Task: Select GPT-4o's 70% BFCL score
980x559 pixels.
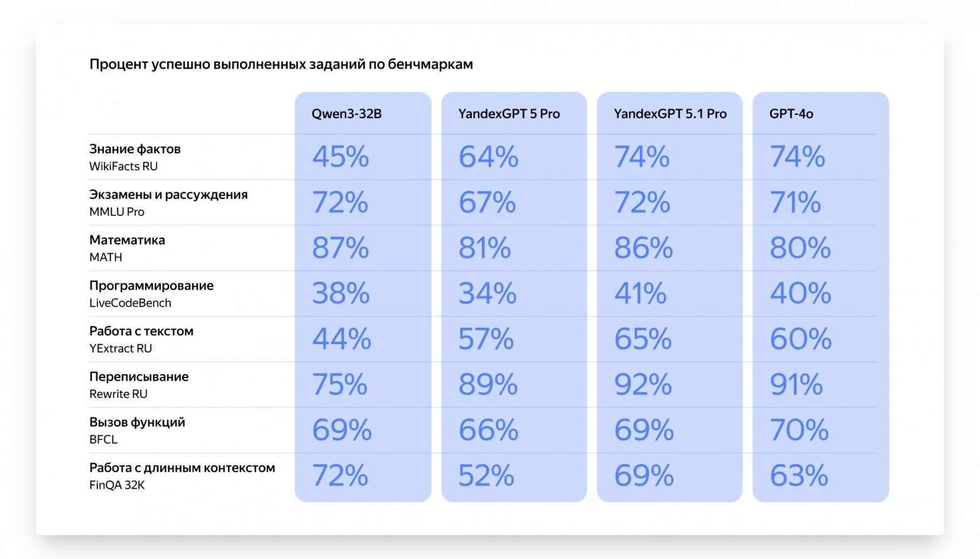Action: 799,430
